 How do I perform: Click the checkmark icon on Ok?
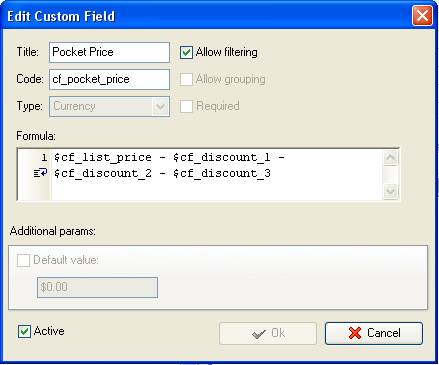click(259, 333)
